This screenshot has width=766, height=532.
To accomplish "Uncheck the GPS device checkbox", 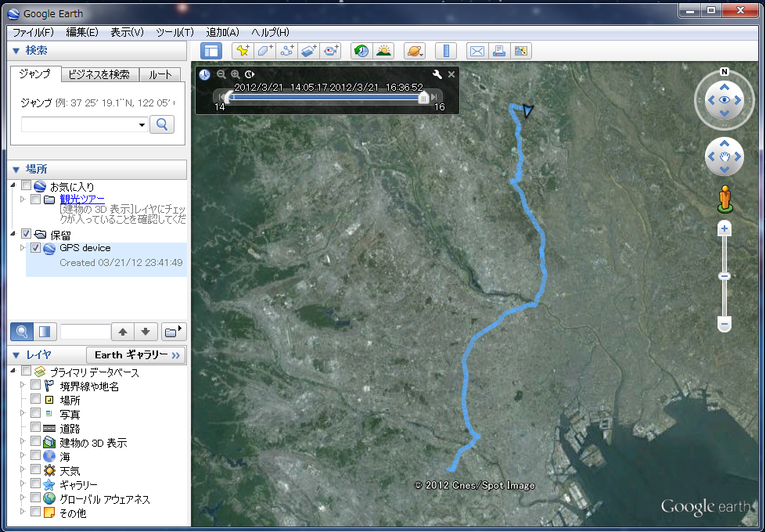I will click(x=35, y=248).
